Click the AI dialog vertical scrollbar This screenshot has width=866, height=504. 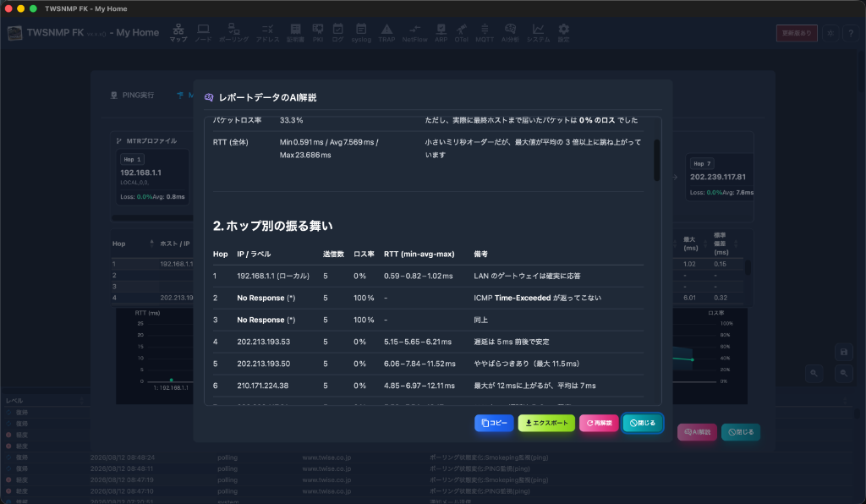tap(656, 160)
